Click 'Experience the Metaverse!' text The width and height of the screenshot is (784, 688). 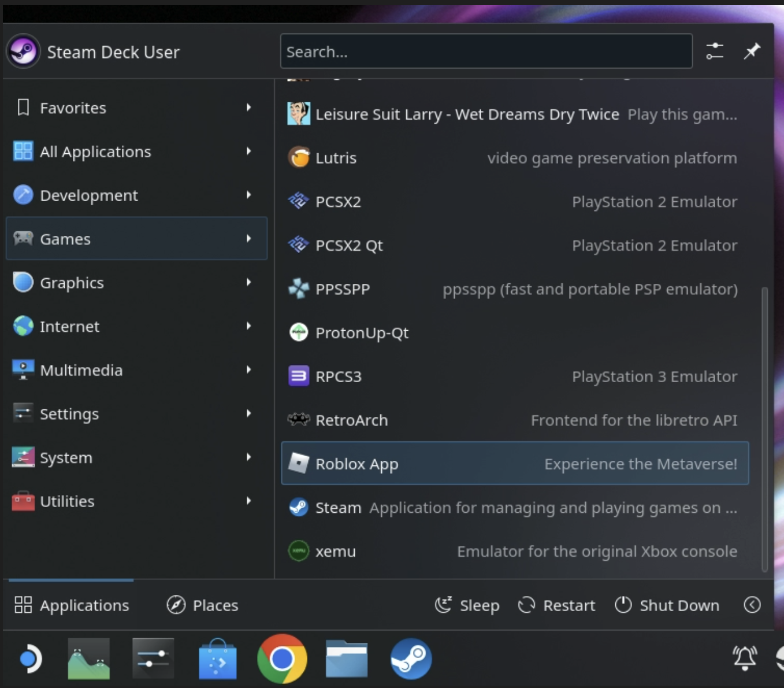(641, 464)
